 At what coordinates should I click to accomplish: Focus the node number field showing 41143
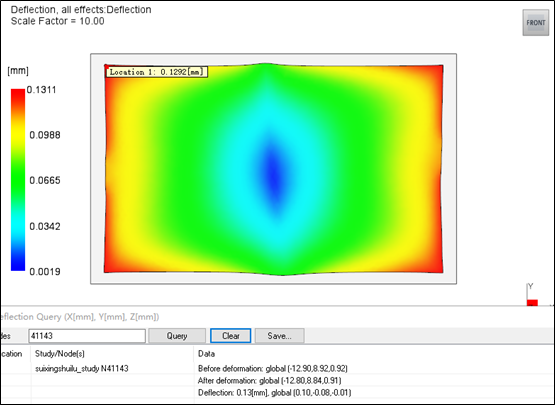87,336
